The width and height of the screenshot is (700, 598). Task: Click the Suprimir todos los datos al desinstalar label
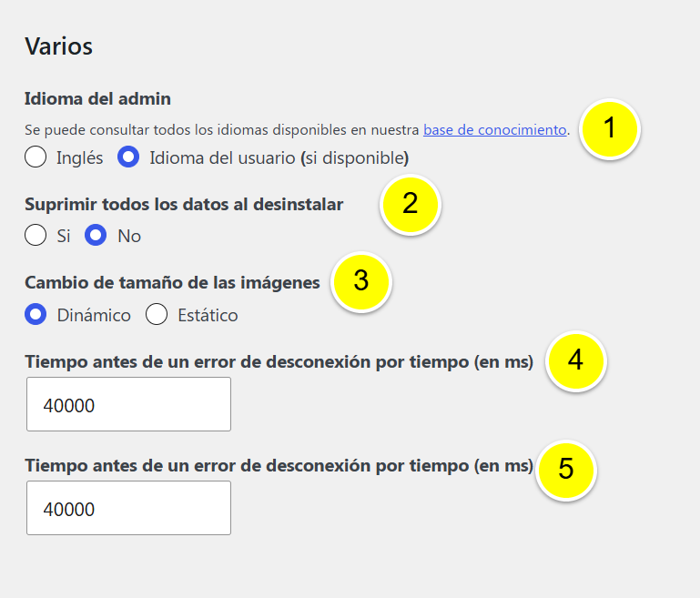(184, 205)
